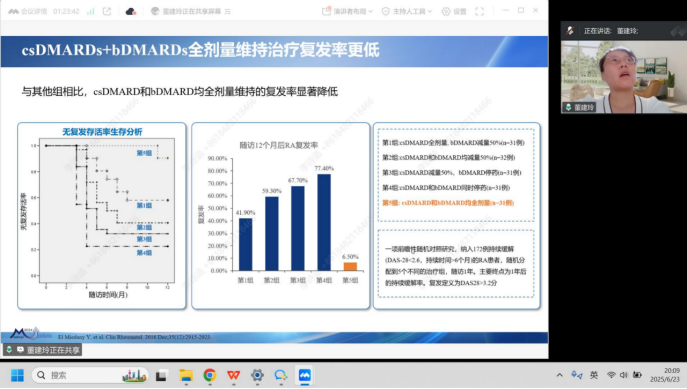Open WPS Office from the taskbar
This screenshot has width=687, height=389.
tap(234, 375)
